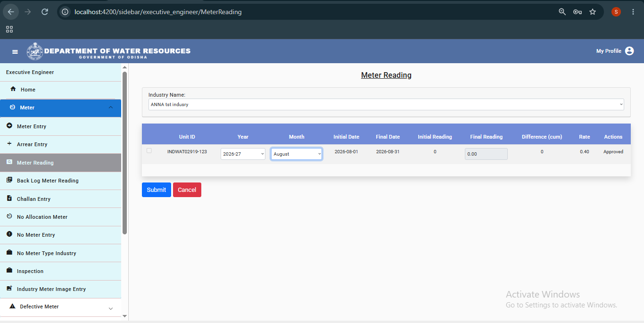Click the Odisha government emblem logo
The height and width of the screenshot is (323, 644).
pyautogui.click(x=34, y=51)
